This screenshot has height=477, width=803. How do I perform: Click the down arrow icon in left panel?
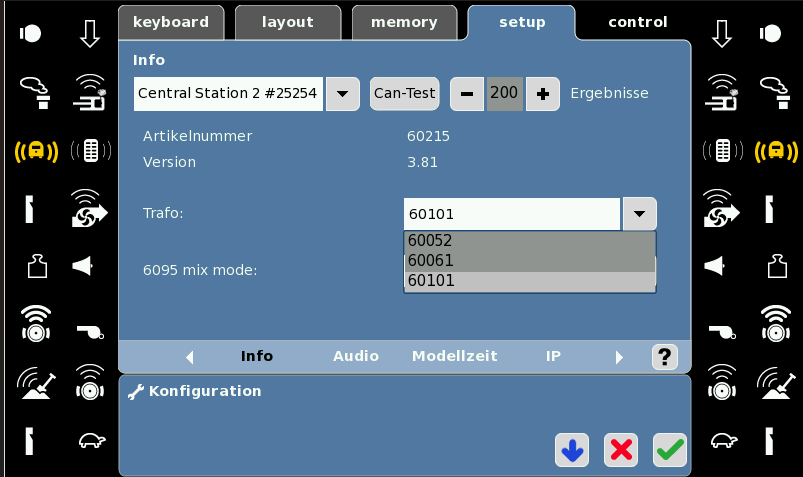coord(90,34)
